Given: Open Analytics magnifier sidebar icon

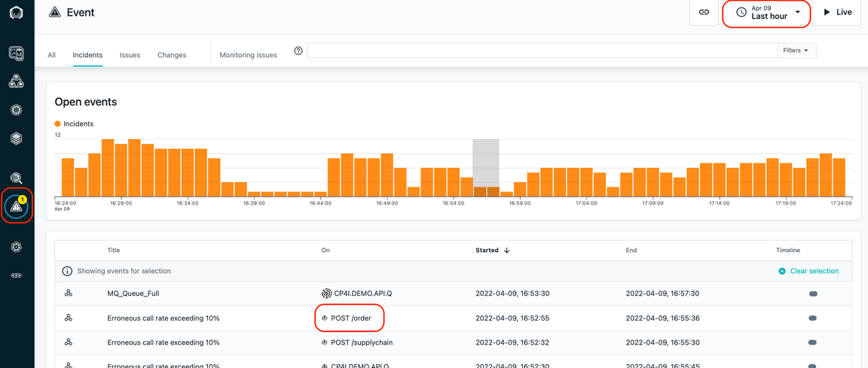Looking at the screenshot, I should (x=17, y=178).
